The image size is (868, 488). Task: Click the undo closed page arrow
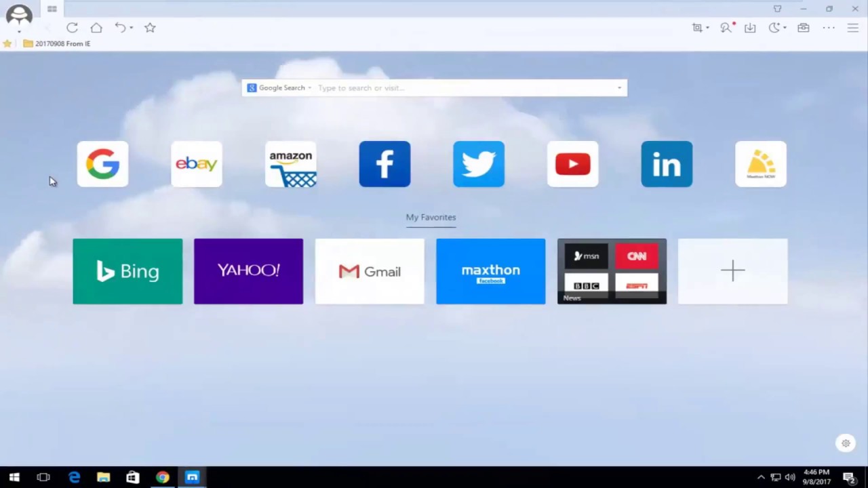120,28
